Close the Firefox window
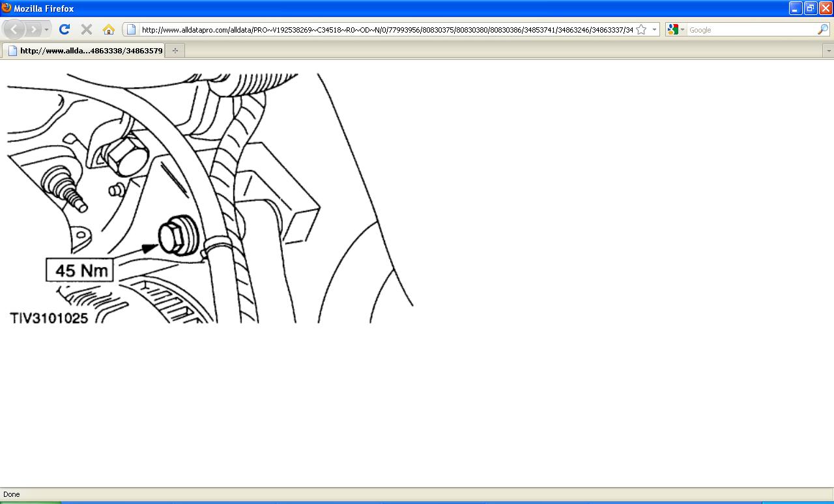The image size is (834, 504). click(x=826, y=8)
